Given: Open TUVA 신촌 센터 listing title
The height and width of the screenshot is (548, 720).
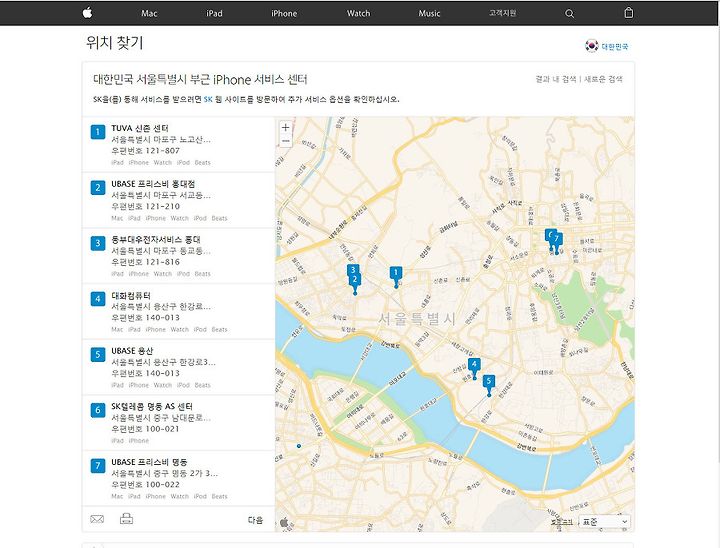Looking at the screenshot, I should (140, 128).
